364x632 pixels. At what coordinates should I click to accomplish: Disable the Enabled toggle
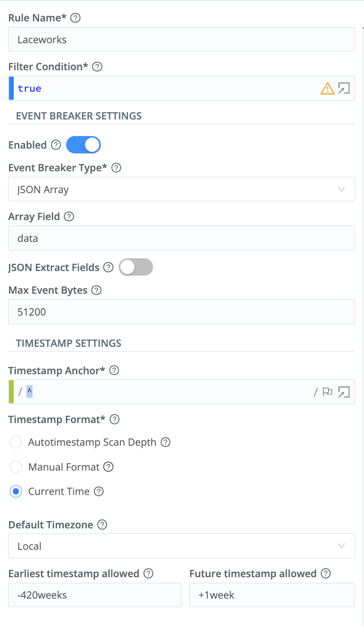click(x=83, y=145)
